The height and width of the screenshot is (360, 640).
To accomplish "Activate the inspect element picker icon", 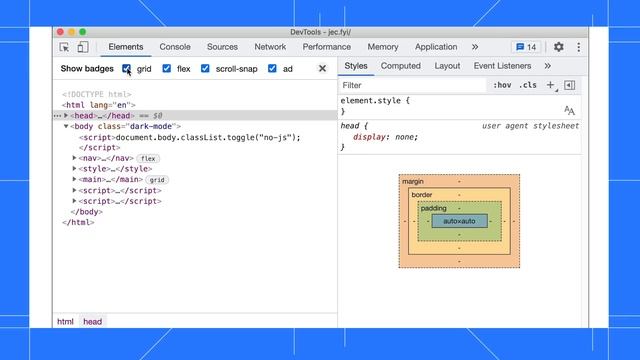I will (x=64, y=47).
